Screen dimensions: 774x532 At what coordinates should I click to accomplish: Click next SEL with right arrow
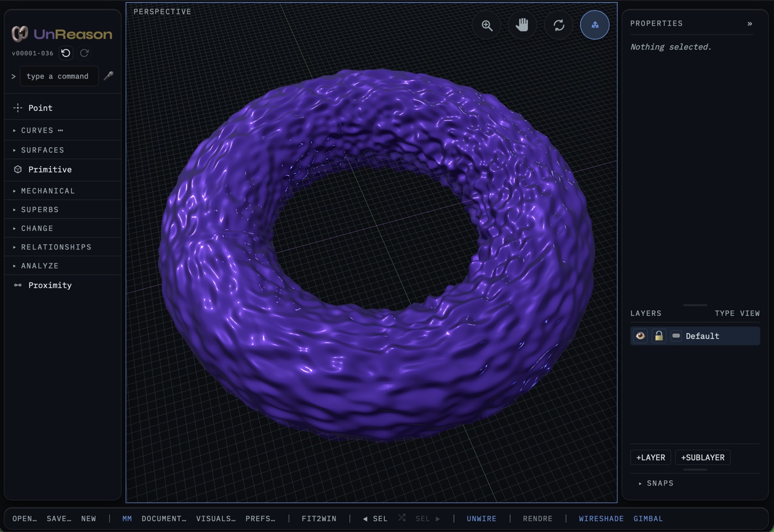click(427, 519)
